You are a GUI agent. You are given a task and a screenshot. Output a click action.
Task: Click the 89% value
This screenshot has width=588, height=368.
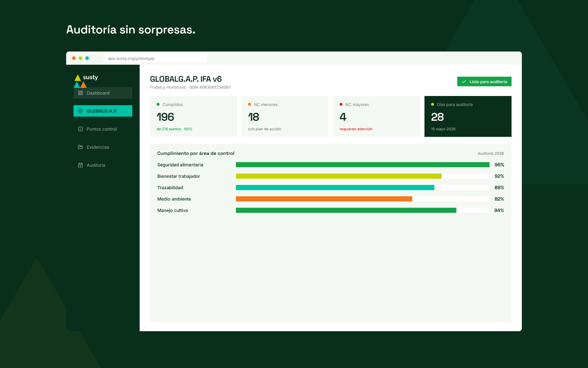[499, 187]
